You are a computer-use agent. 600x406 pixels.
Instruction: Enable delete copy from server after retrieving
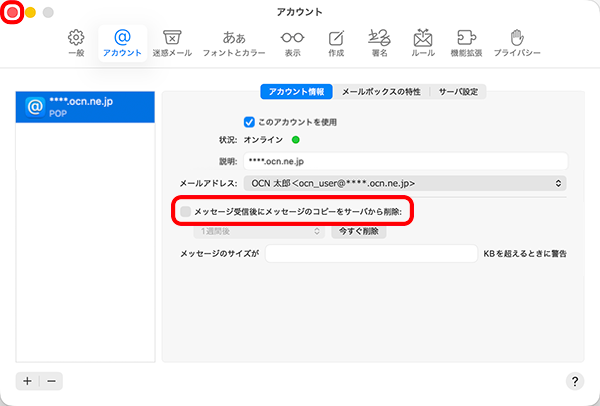click(185, 211)
